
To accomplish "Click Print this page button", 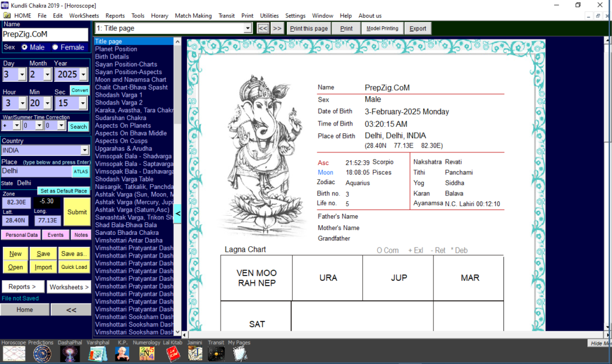I will pos(309,29).
